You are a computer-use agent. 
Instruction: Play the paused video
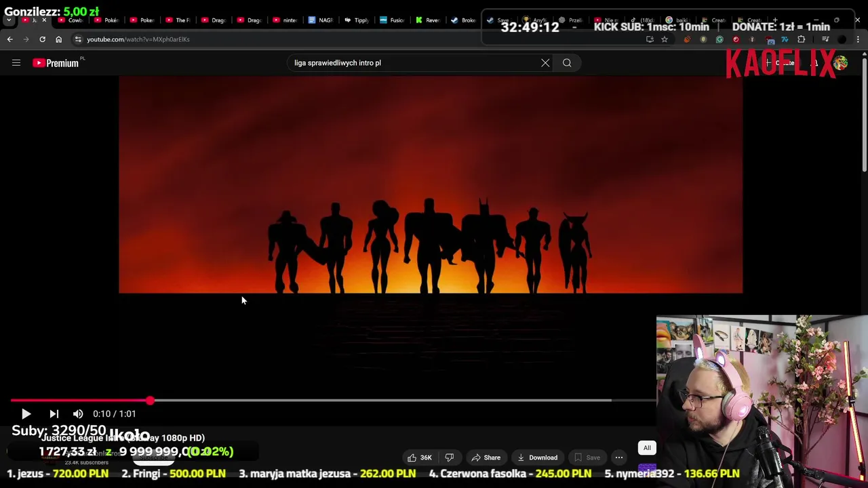(x=26, y=413)
